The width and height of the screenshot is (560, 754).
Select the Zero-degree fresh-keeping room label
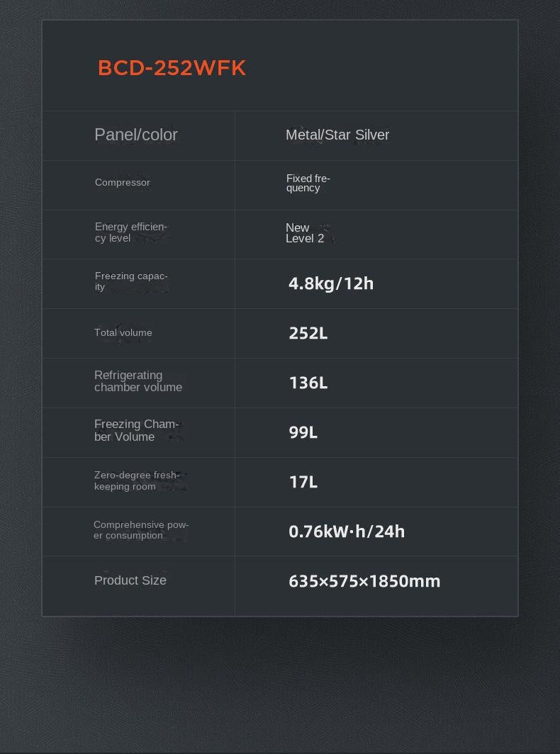pyautogui.click(x=136, y=481)
